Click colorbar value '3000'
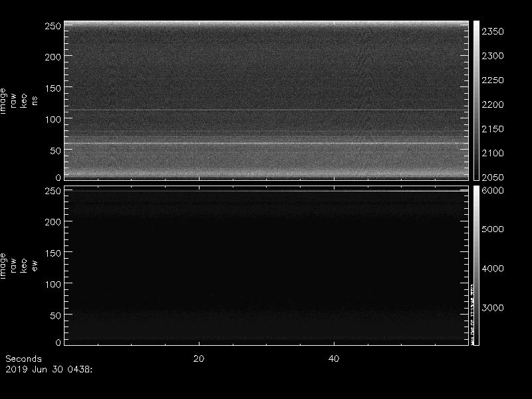 (493, 308)
